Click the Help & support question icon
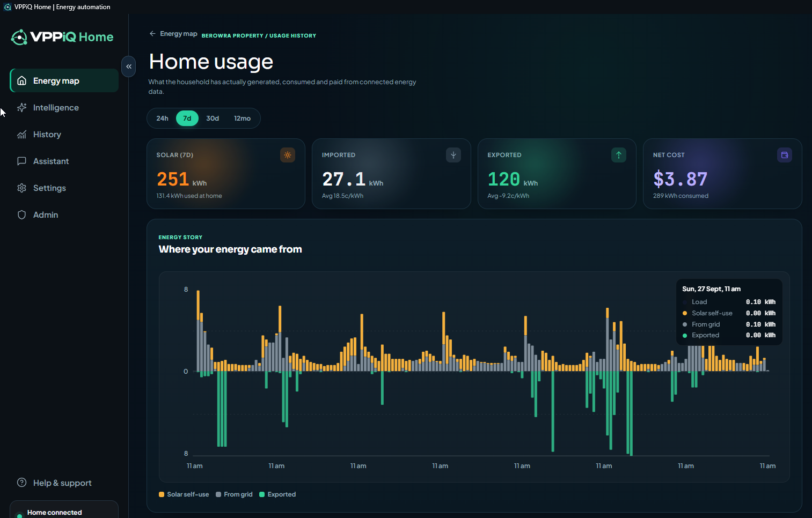The height and width of the screenshot is (518, 812). click(x=22, y=483)
